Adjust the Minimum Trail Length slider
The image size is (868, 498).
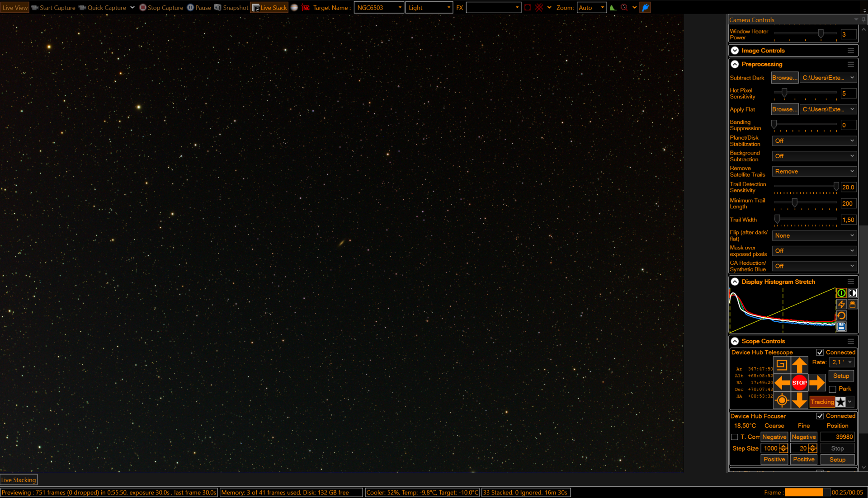[x=794, y=203]
